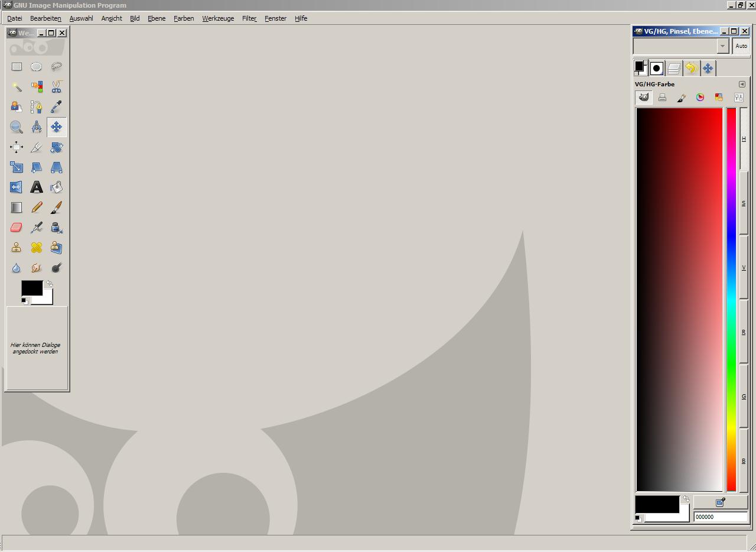
Task: Select the S saturation channel button
Action: tap(744, 203)
